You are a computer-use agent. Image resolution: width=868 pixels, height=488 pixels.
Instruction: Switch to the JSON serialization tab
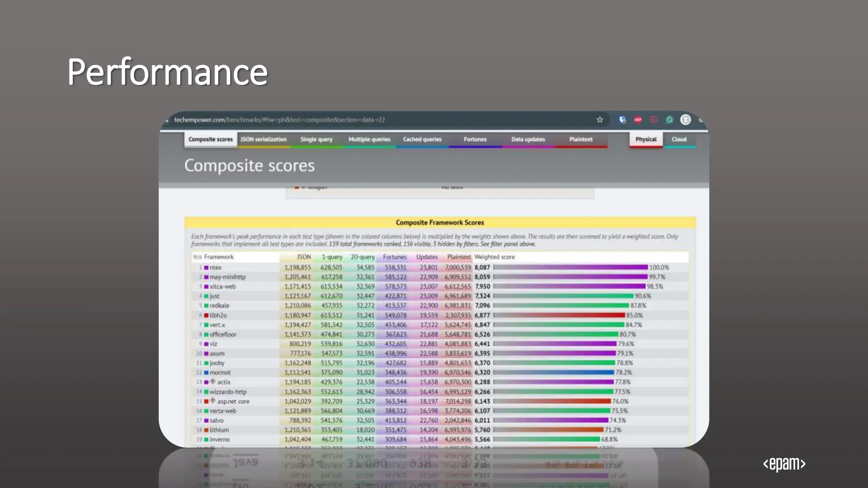tap(264, 139)
